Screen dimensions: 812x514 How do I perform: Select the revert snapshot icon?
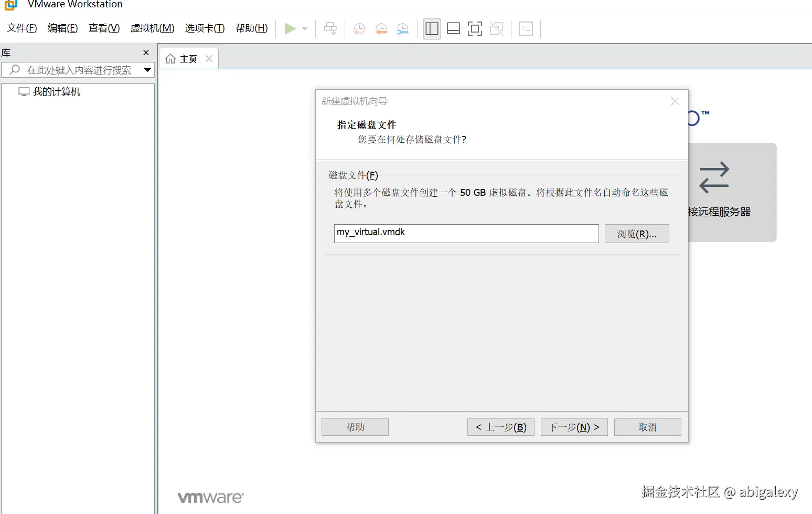(381, 29)
